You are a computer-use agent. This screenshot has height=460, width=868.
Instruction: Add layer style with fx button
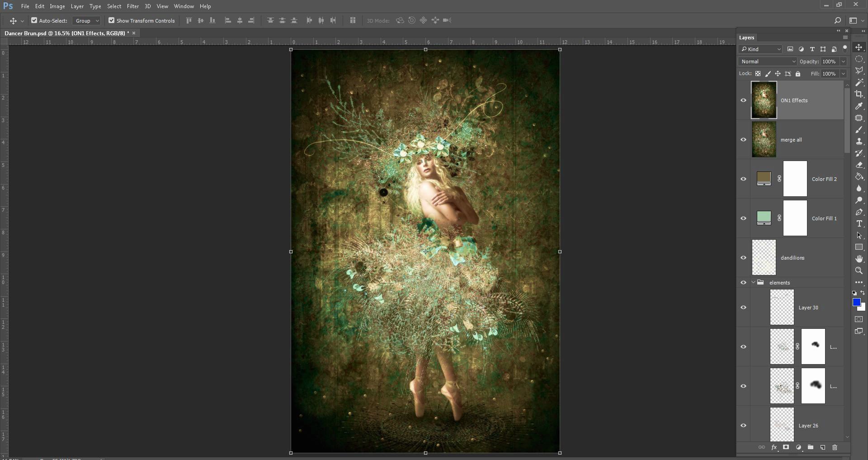coord(774,447)
